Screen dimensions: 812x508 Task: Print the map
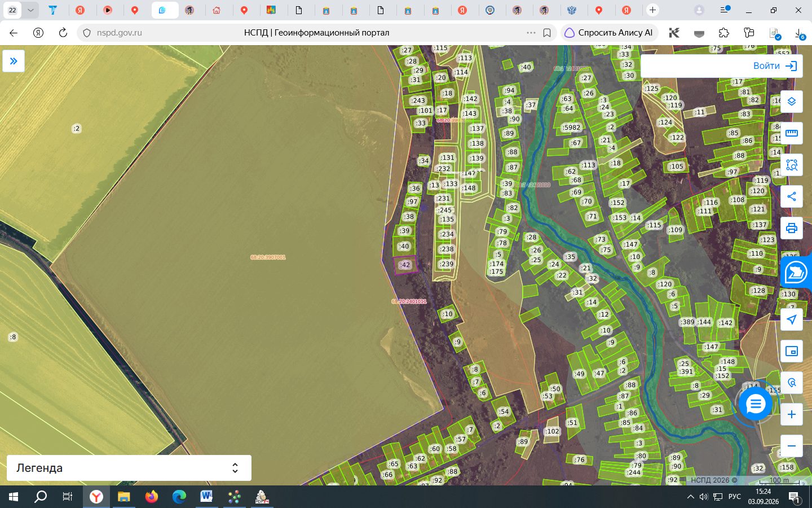792,228
